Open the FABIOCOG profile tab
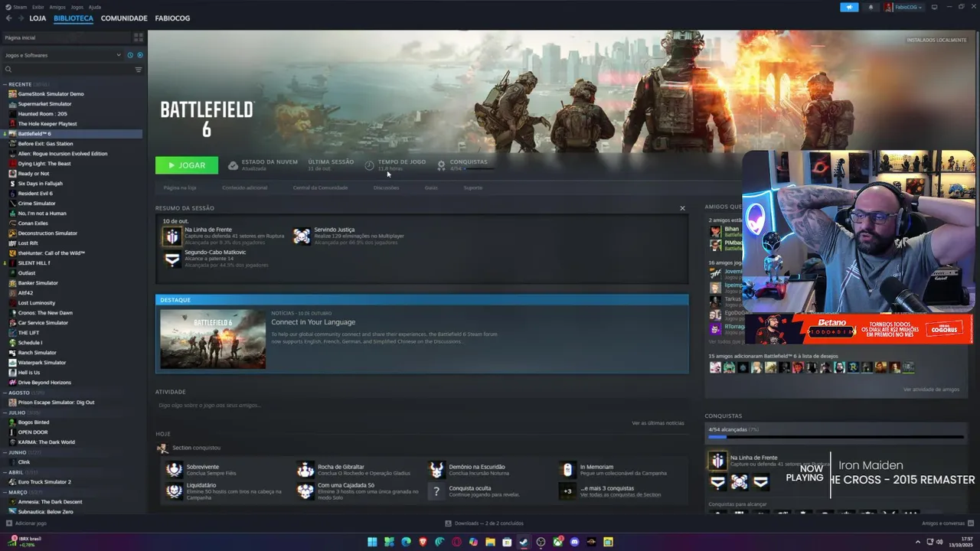 tap(172, 18)
